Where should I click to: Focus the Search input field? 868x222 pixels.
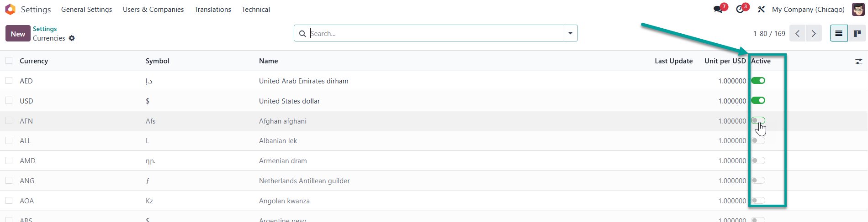pos(435,33)
